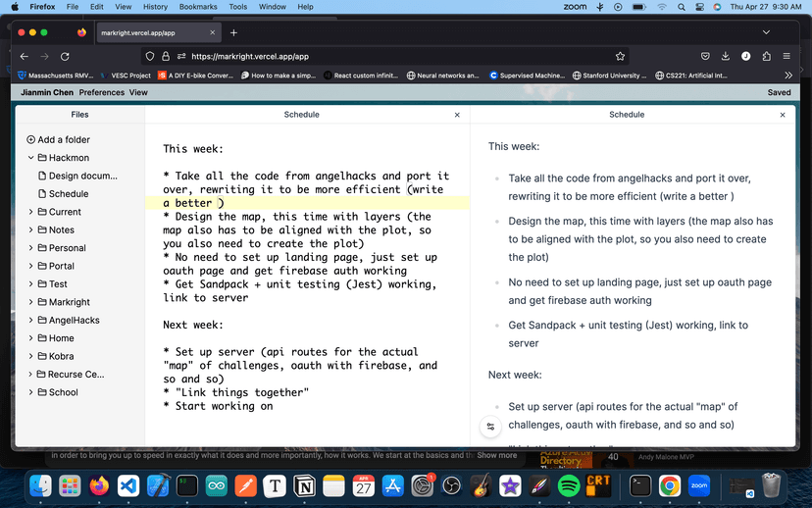Open the Preferences menu
The image size is (812, 508).
tap(101, 92)
